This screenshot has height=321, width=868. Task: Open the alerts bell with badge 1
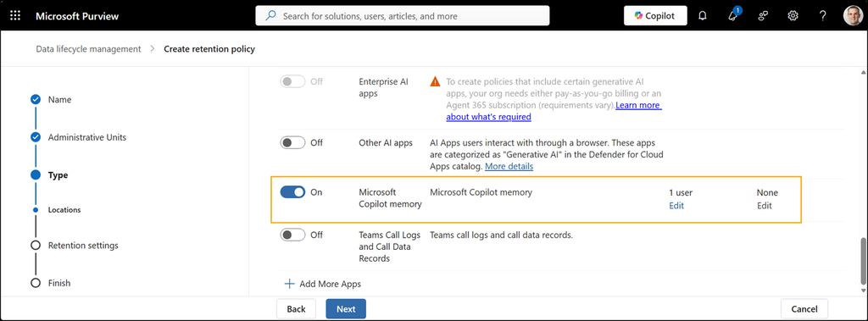(733, 15)
